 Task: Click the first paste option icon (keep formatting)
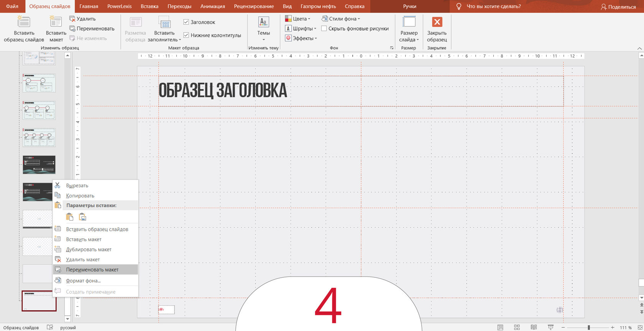70,217
